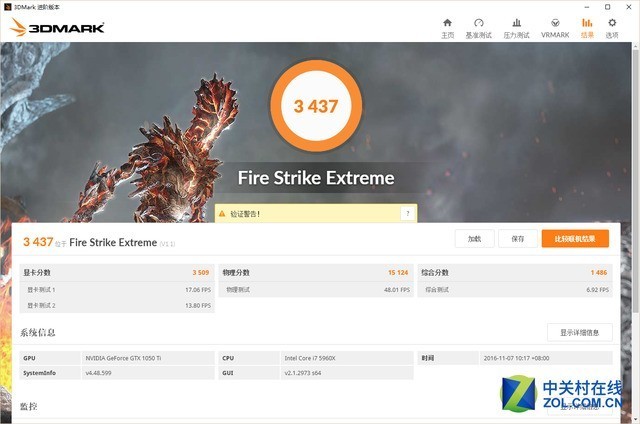Click the Combined score value 1 486
Screen dimensions: 640x424
[x=599, y=272]
